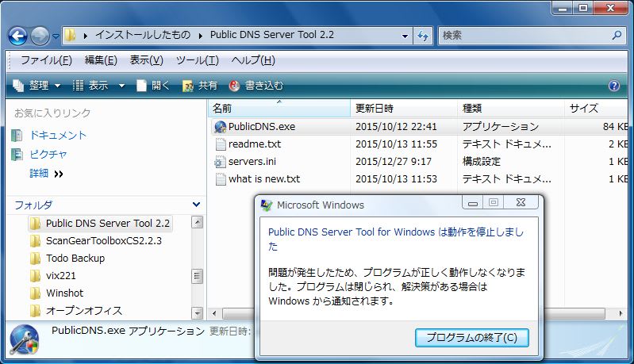
Task: Expand the arrow before Public DNS Server Tool 2.2
Action: pos(200,36)
